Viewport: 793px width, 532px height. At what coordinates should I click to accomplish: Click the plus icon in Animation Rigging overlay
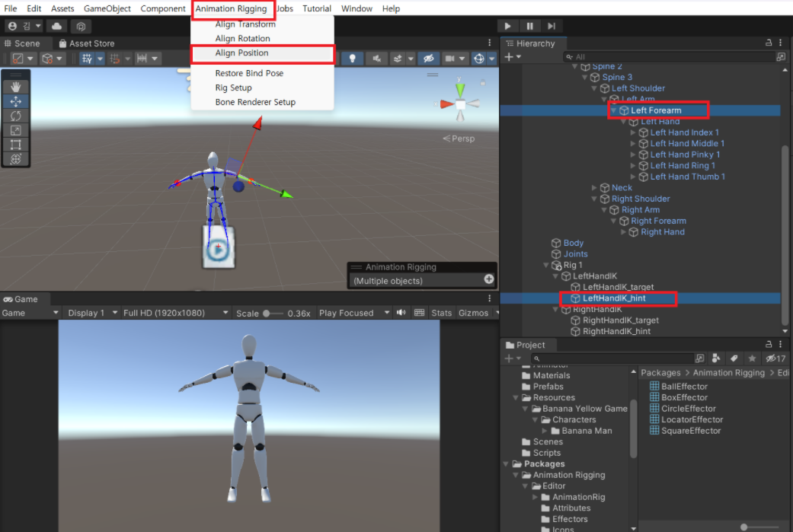pos(488,279)
